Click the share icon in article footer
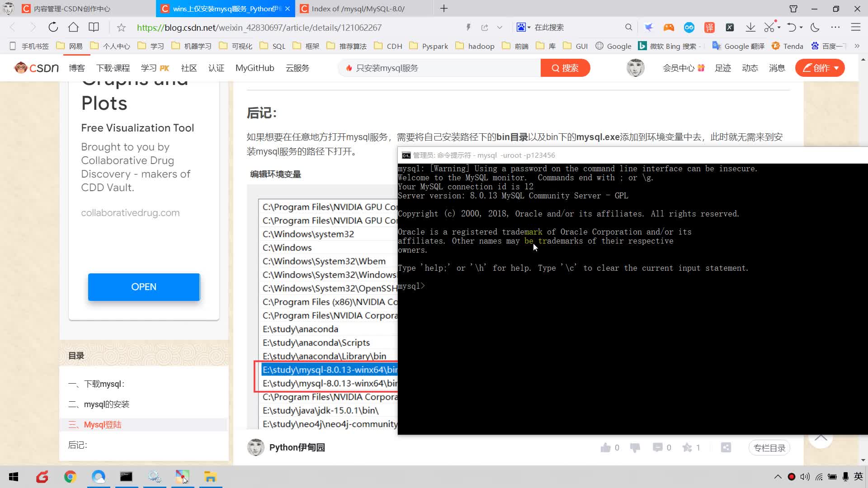The height and width of the screenshot is (488, 868). (726, 447)
